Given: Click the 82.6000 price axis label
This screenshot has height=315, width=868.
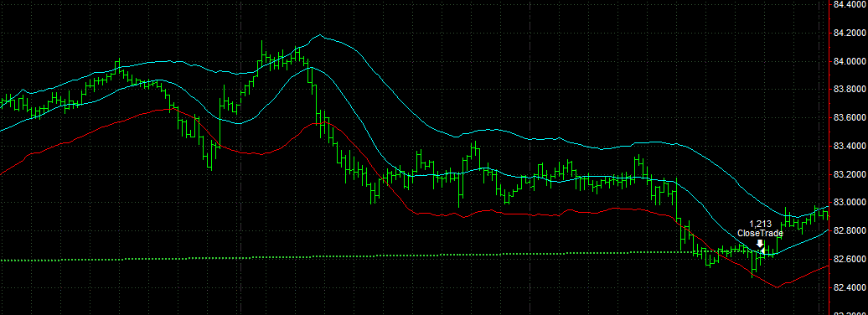Looking at the screenshot, I should point(850,259).
